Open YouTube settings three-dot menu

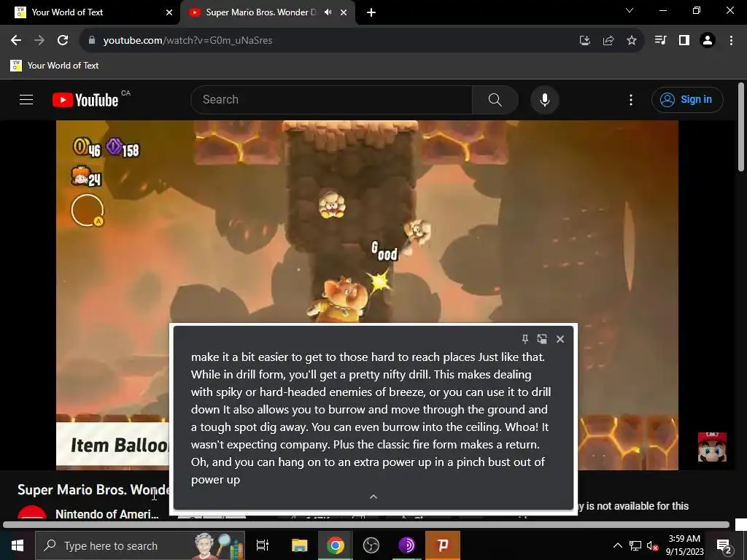(631, 99)
